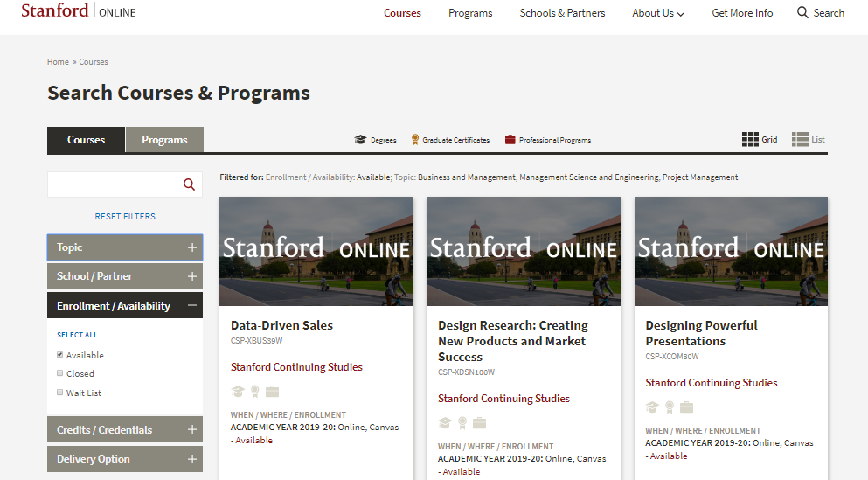Open Programs in the top navigation

[470, 13]
